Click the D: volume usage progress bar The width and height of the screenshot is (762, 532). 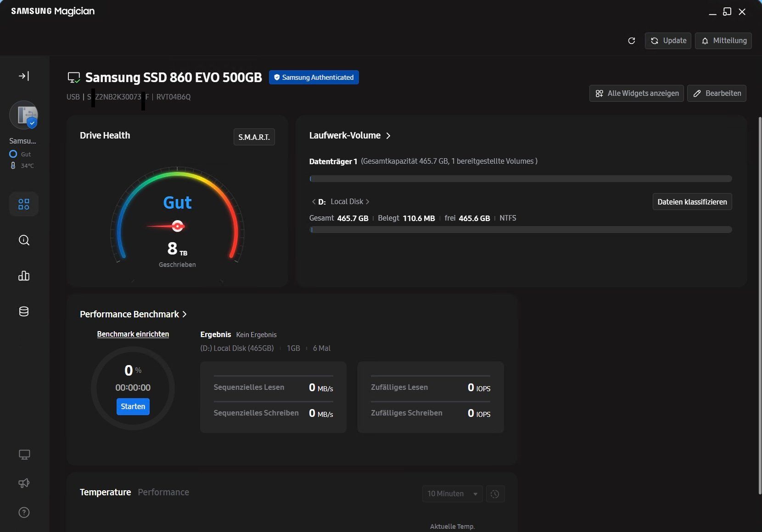pos(521,230)
